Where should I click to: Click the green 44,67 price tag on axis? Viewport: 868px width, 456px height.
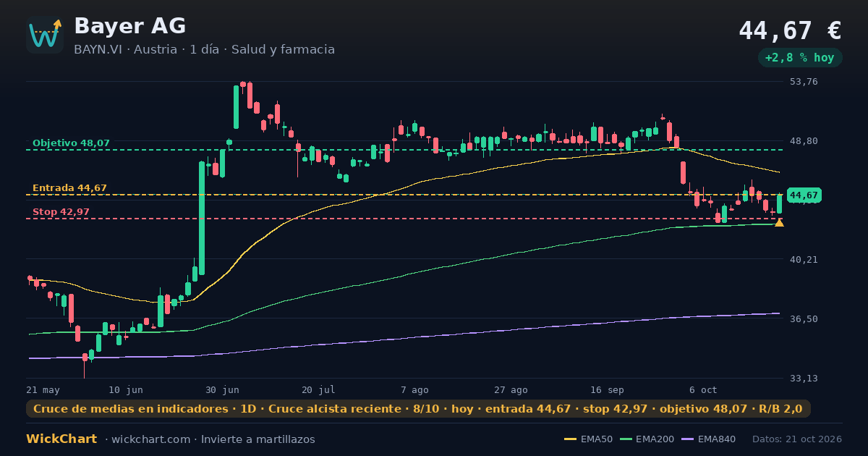[x=804, y=195]
